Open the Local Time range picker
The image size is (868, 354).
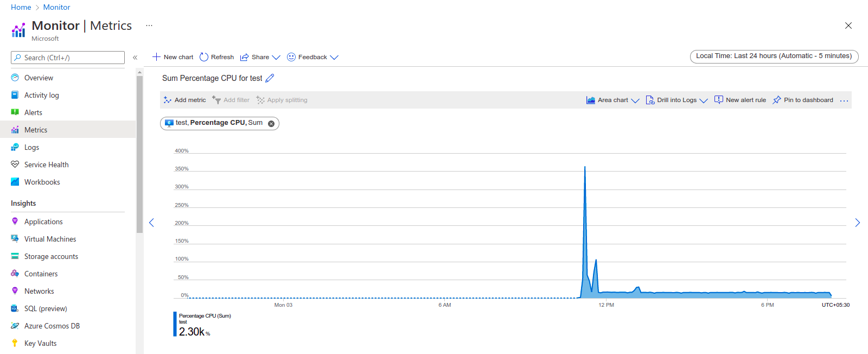tap(774, 56)
